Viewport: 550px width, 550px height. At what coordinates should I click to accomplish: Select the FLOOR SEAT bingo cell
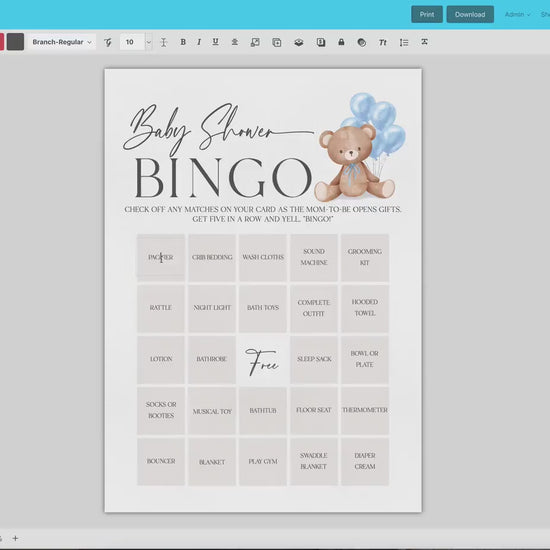(314, 410)
